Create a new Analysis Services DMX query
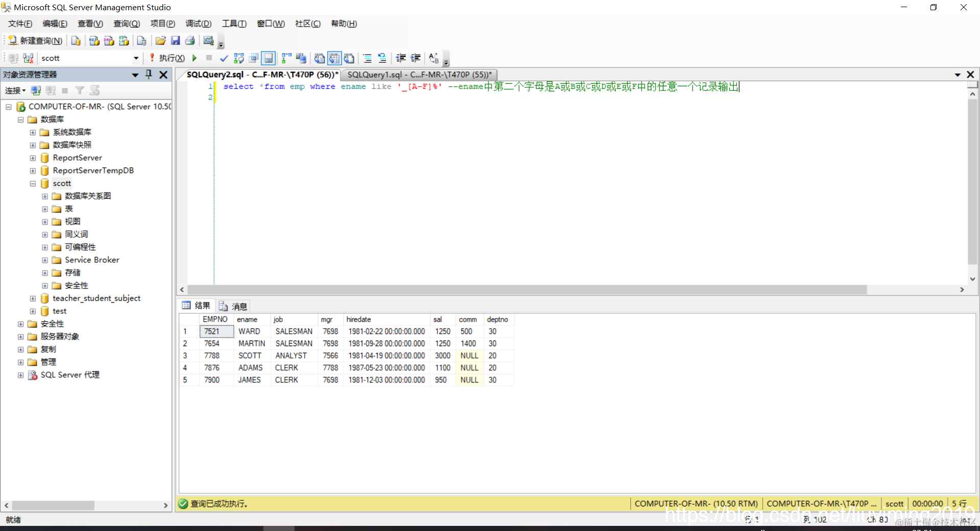This screenshot has width=980, height=531. tap(109, 41)
